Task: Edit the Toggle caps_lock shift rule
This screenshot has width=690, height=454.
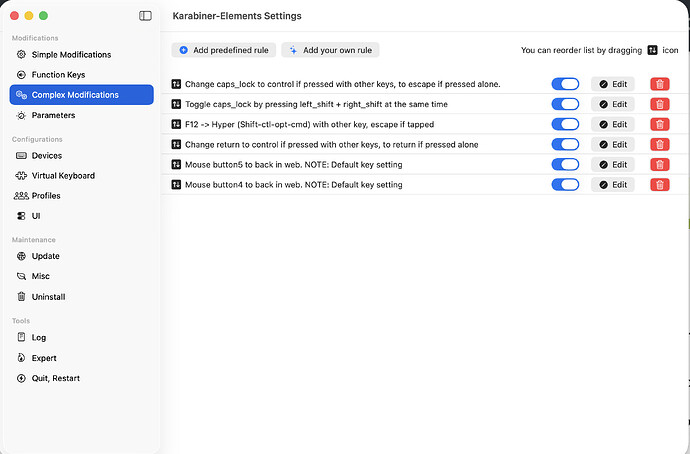Action: click(613, 104)
